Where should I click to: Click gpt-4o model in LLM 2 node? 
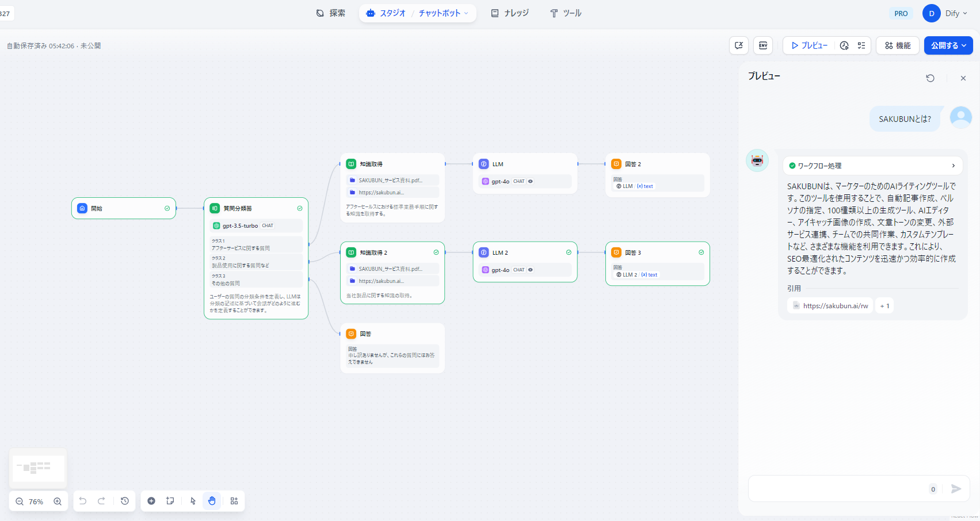click(525, 270)
